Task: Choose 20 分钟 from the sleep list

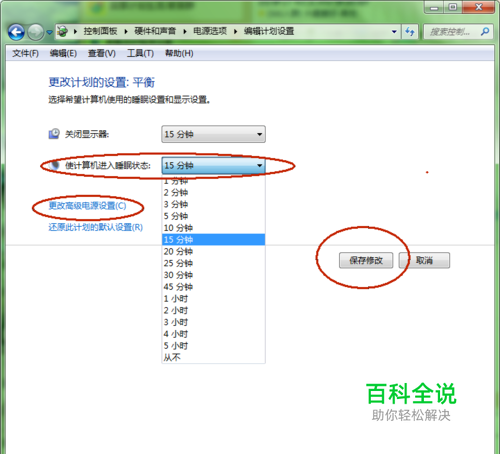Action: [213, 251]
